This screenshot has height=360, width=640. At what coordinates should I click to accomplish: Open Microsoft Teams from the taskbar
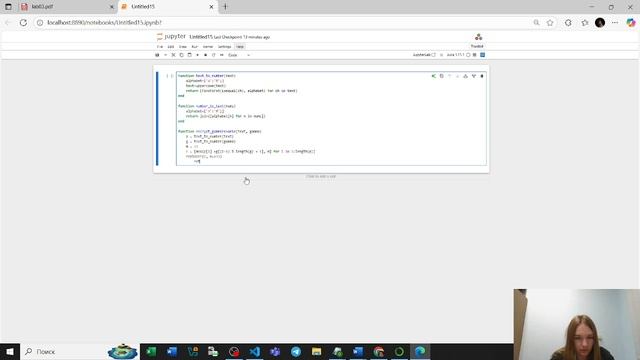[x=275, y=351]
